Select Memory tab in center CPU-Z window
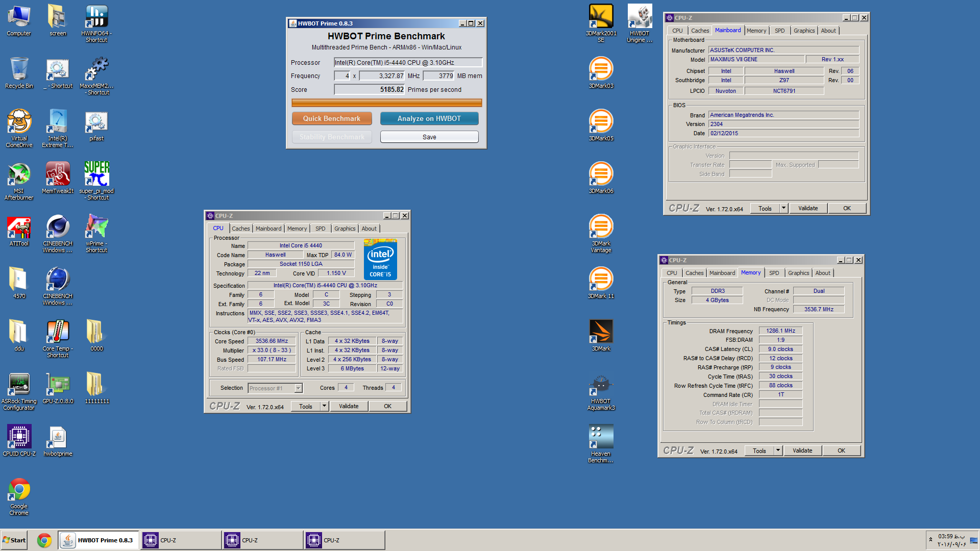This screenshot has width=980, height=551. click(x=297, y=229)
